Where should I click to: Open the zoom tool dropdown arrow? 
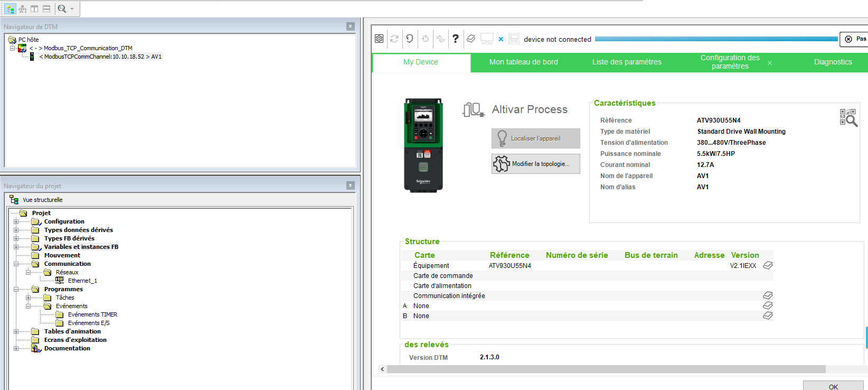(x=72, y=8)
